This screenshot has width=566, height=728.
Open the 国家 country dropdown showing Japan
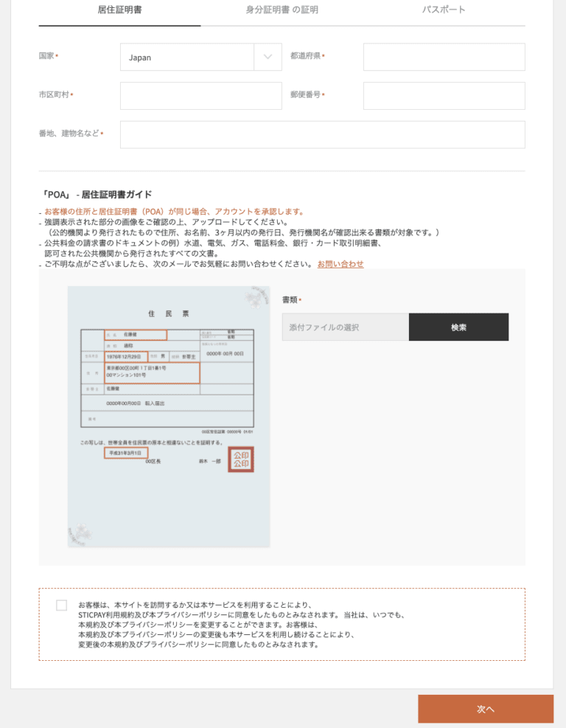pos(200,57)
